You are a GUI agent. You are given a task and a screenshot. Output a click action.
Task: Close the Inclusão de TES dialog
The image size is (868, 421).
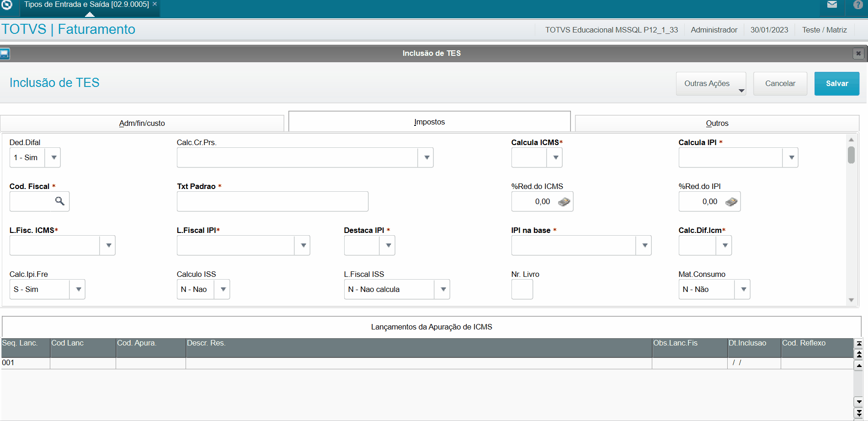(858, 54)
